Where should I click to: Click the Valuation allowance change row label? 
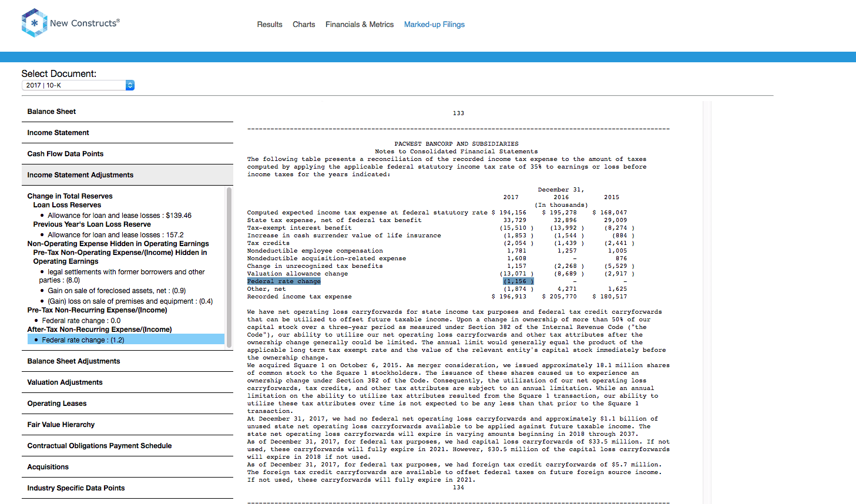[x=297, y=274]
